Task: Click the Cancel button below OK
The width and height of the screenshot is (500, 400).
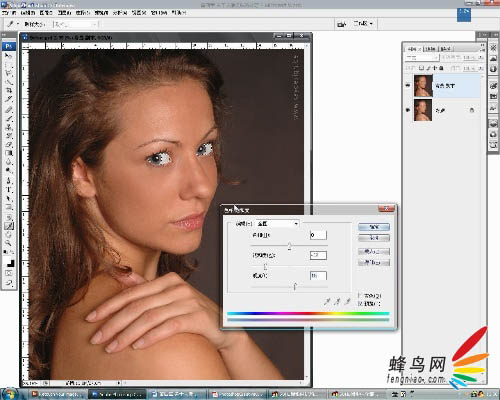Action: (374, 238)
